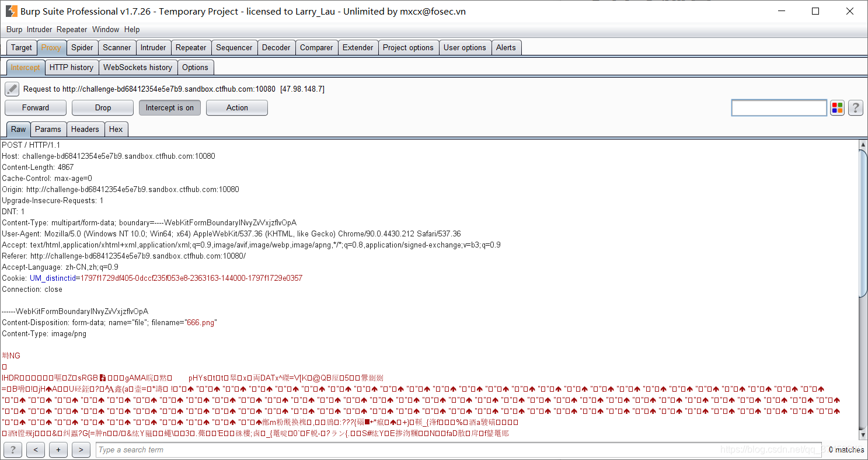Go to next search match

point(81,449)
